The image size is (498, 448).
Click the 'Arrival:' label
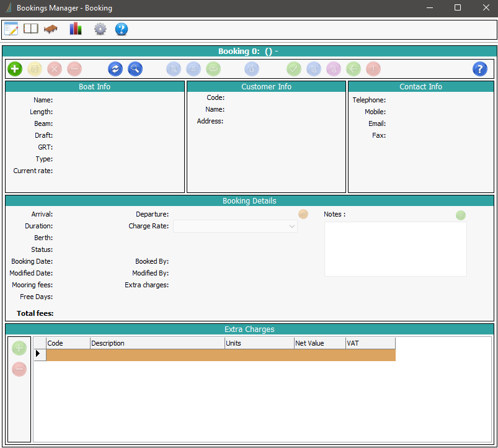(42, 215)
